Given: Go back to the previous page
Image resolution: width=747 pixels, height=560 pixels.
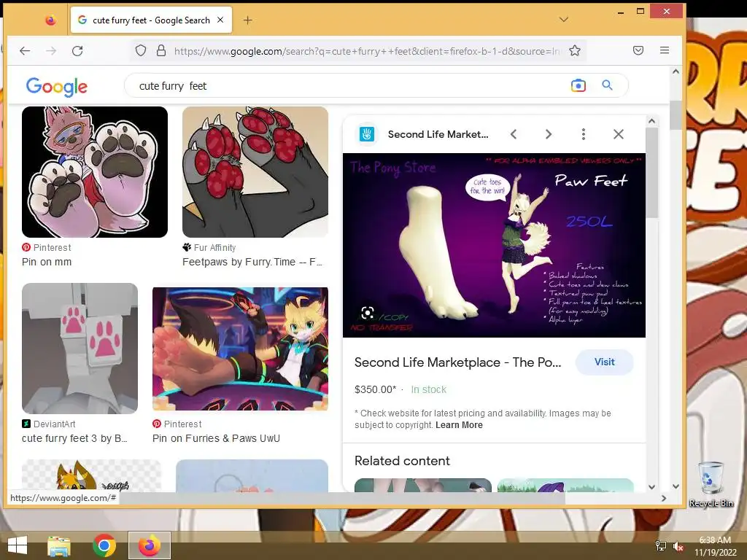Looking at the screenshot, I should click(25, 51).
